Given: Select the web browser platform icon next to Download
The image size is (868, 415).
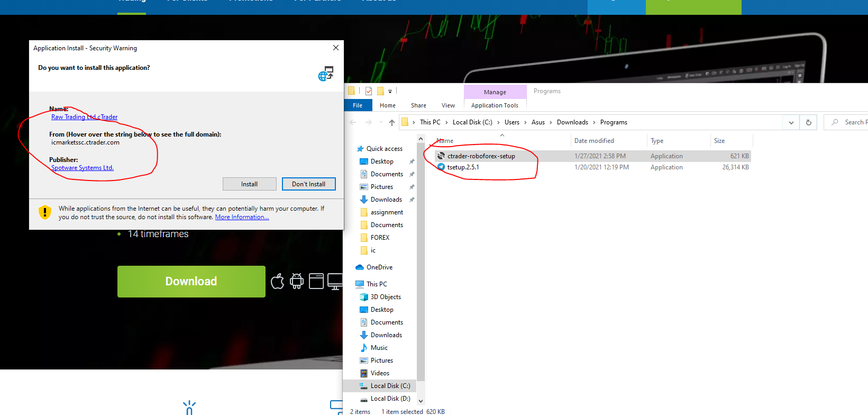Looking at the screenshot, I should point(316,281).
